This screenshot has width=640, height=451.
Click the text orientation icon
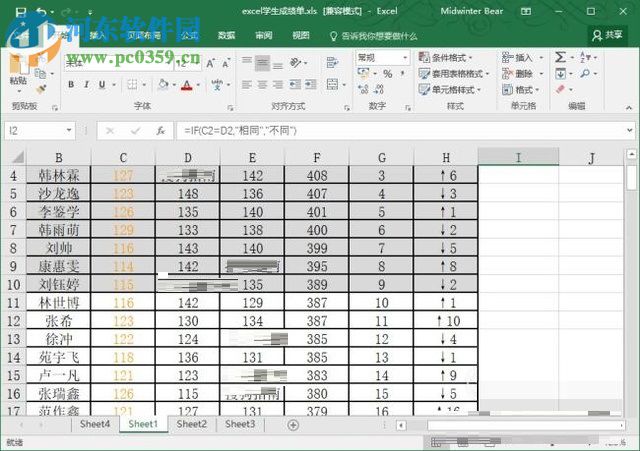click(x=296, y=63)
